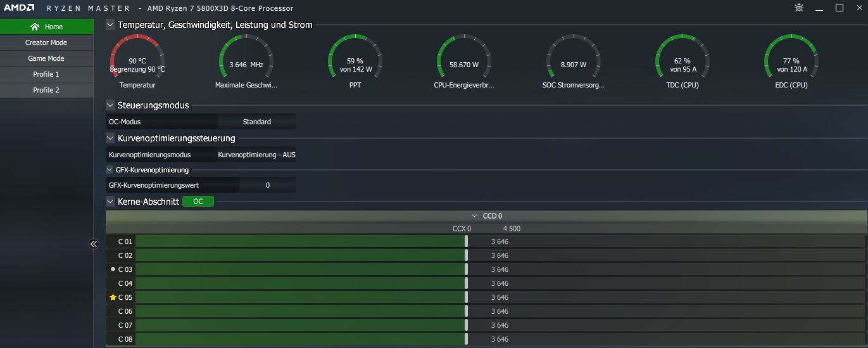Collapse the GFX-Kurvenoptimierung subsection
868x348 pixels.
point(110,170)
